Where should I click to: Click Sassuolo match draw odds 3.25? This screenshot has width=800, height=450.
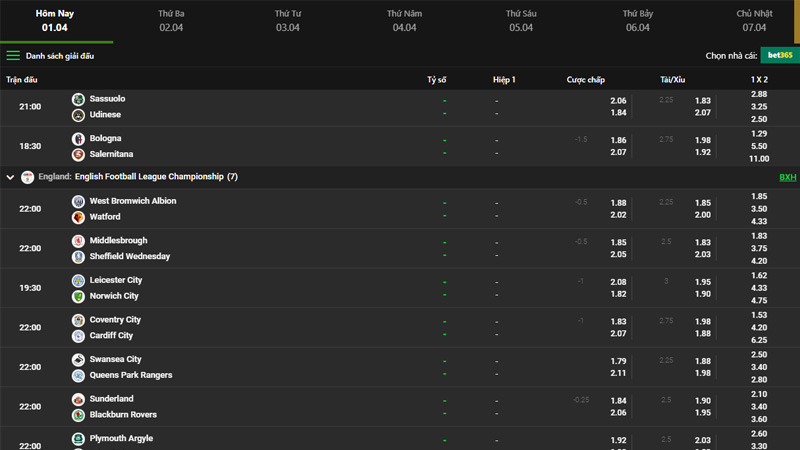759,107
